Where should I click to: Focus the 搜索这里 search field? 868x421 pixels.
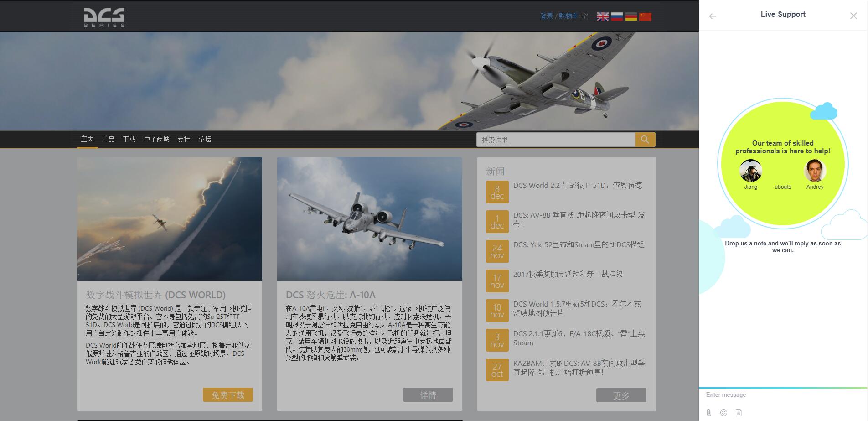click(x=555, y=140)
